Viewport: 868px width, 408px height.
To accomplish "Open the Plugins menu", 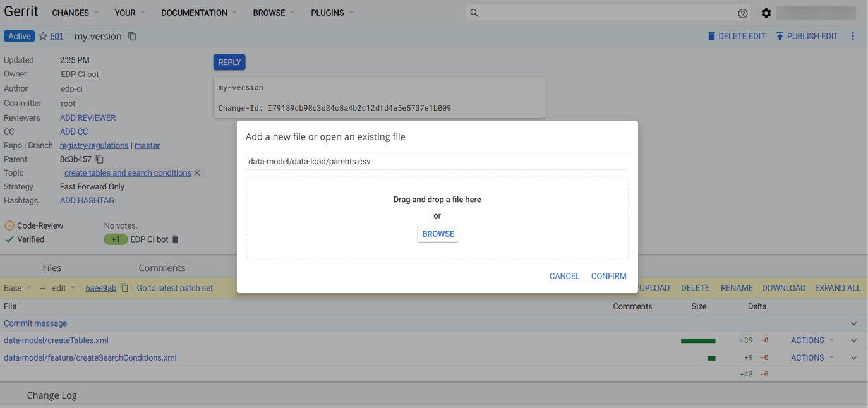I will (332, 13).
